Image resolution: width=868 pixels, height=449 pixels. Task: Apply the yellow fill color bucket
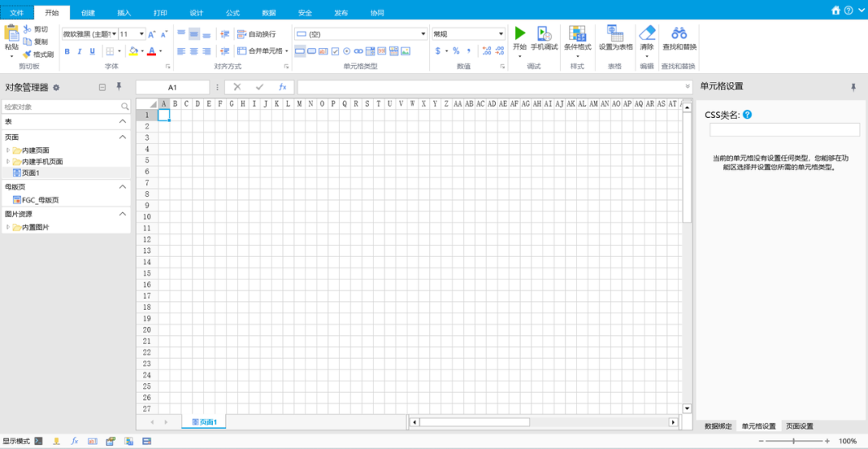(133, 51)
